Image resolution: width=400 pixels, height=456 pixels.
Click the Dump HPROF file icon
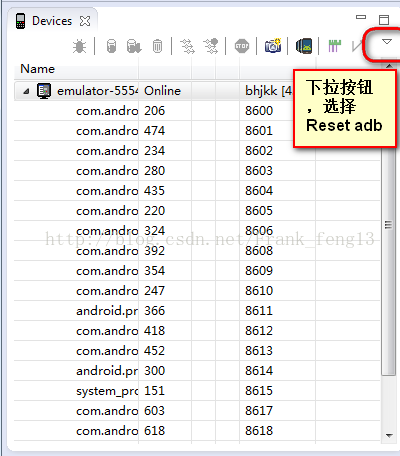(134, 46)
